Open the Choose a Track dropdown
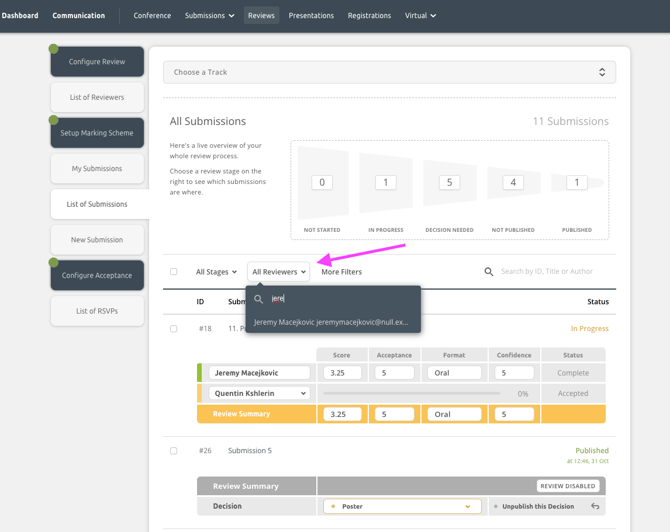 389,72
